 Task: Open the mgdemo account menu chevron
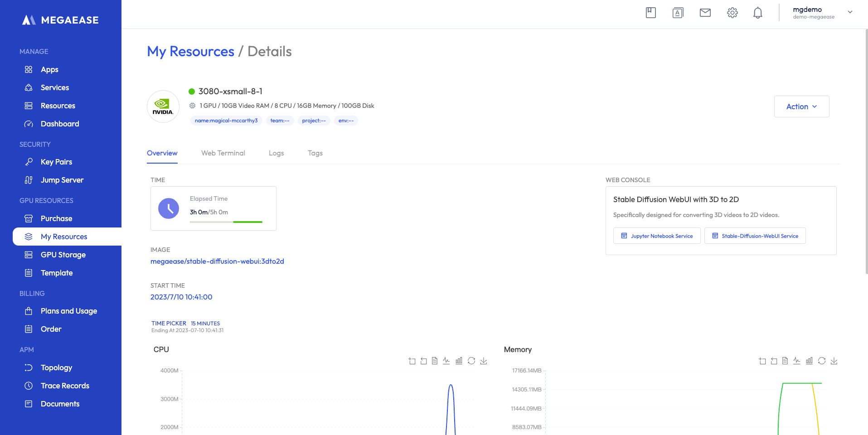pos(850,12)
